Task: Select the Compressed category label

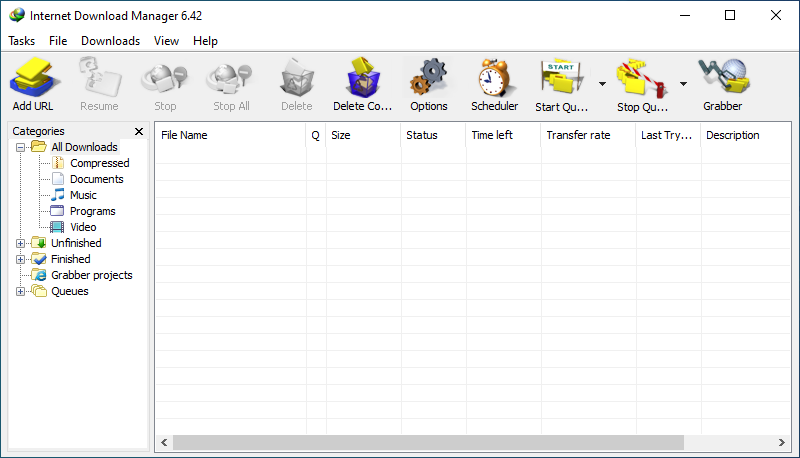Action: point(100,163)
